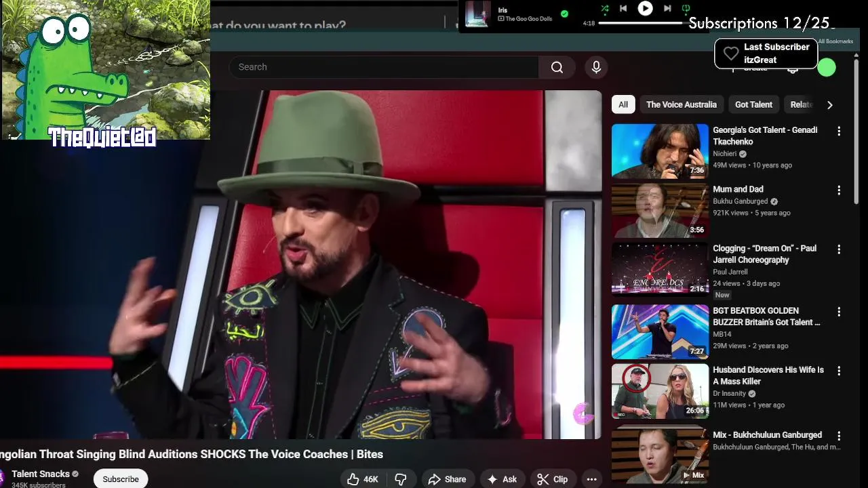868x488 pixels.
Task: Dislike the video with thumbs down
Action: [x=401, y=479]
